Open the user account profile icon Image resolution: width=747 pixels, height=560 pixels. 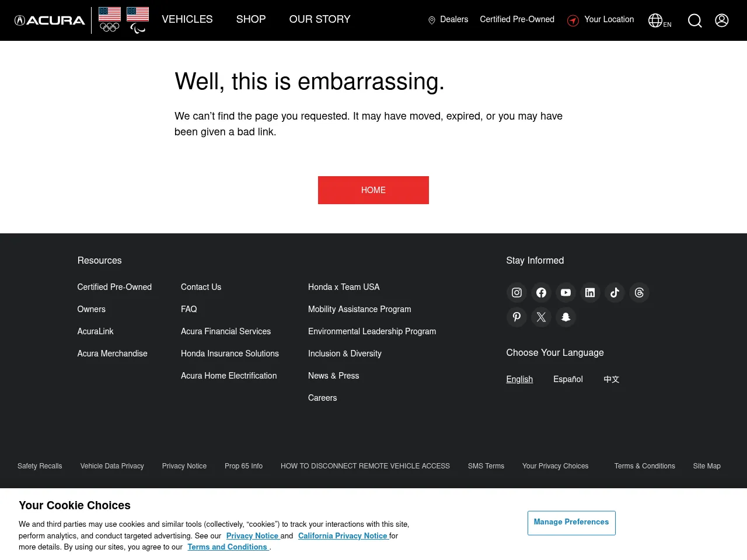[x=722, y=20]
